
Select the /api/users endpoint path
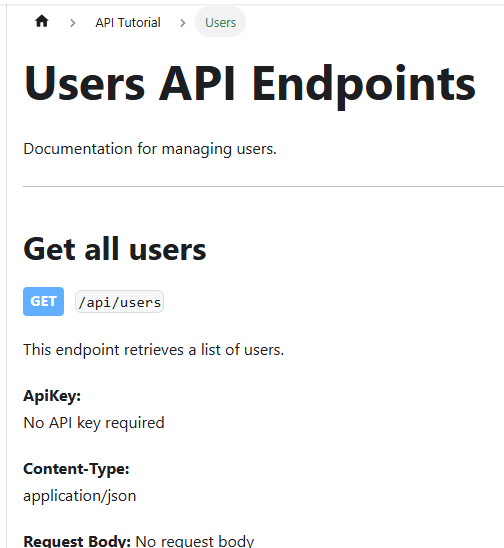(x=120, y=302)
